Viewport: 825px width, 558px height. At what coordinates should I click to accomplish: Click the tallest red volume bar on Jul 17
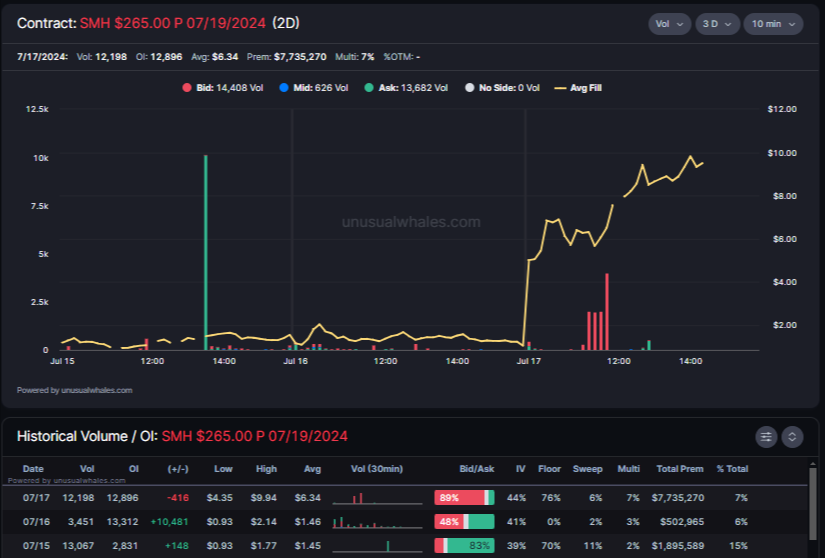coord(607,311)
